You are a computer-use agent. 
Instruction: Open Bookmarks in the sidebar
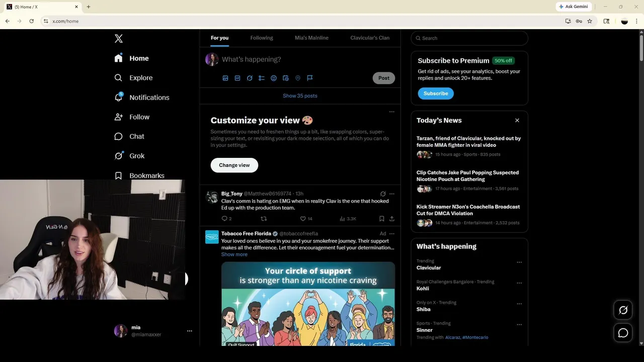pyautogui.click(x=139, y=175)
